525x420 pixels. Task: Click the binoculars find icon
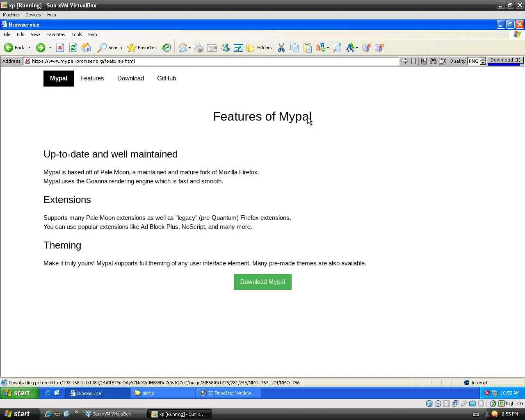[x=433, y=61]
